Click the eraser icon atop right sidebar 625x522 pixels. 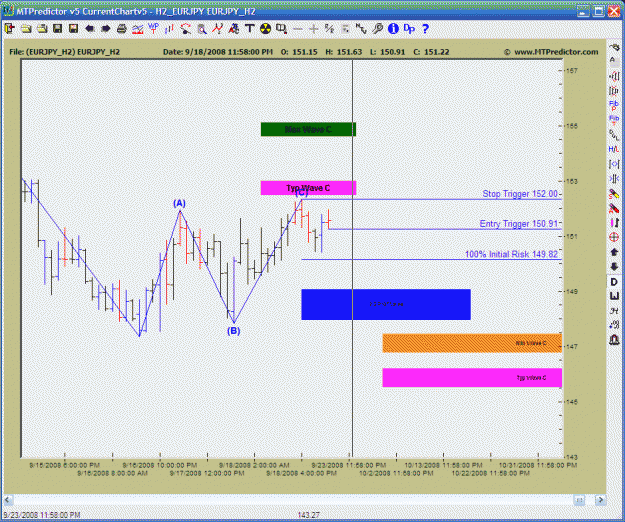point(614,47)
